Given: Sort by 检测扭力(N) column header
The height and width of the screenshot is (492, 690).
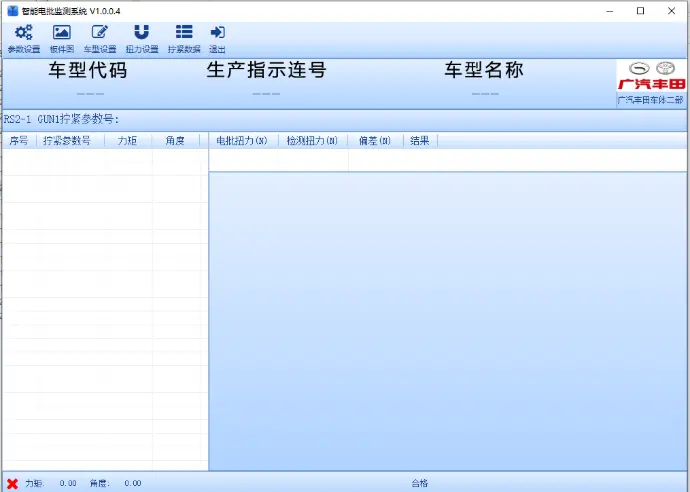Looking at the screenshot, I should [x=312, y=141].
